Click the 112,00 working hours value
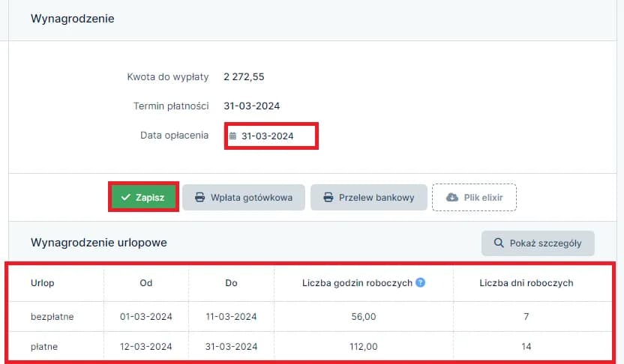The image size is (624, 364). point(363,347)
